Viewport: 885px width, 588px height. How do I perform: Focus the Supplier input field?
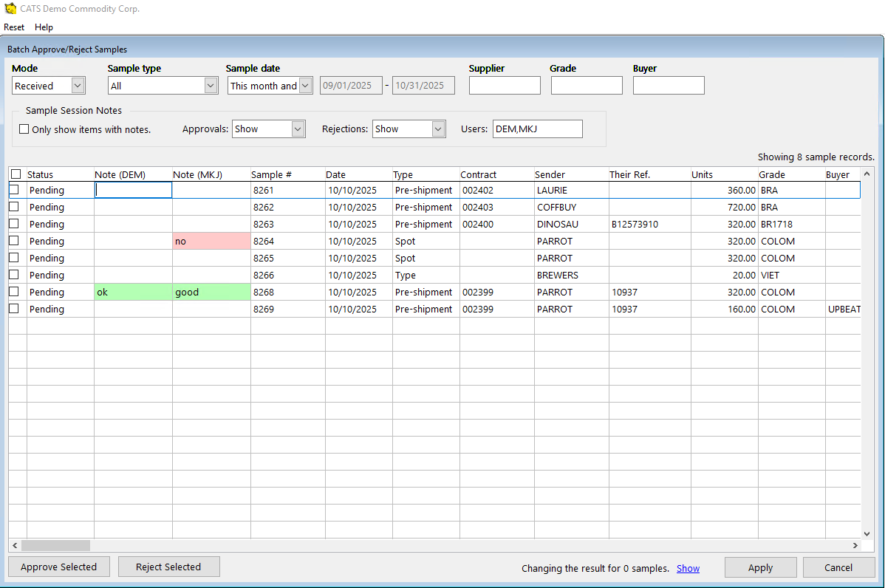point(505,86)
